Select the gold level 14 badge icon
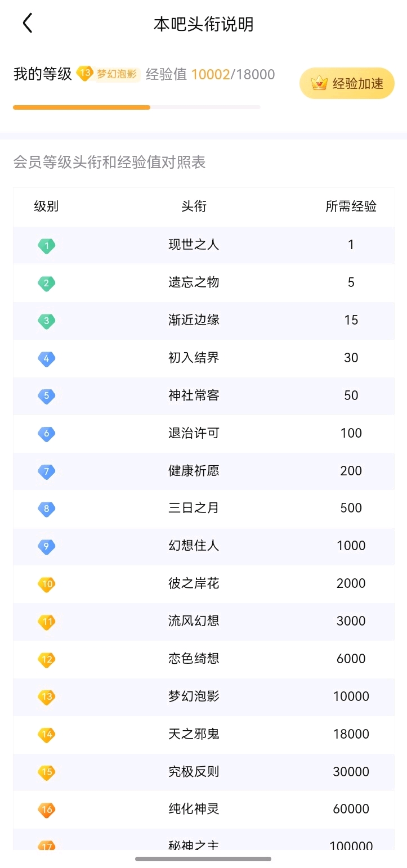 (47, 735)
